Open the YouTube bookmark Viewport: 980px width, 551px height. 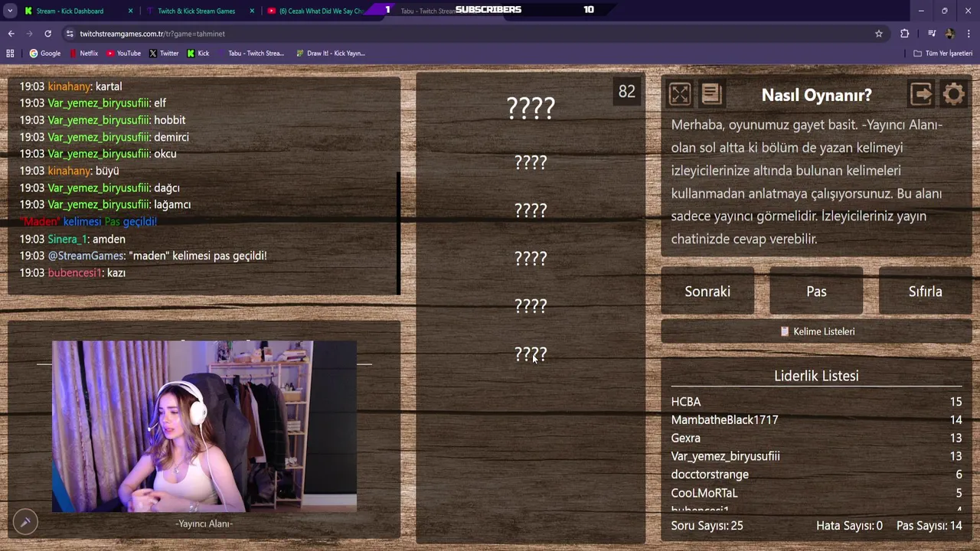pyautogui.click(x=123, y=54)
